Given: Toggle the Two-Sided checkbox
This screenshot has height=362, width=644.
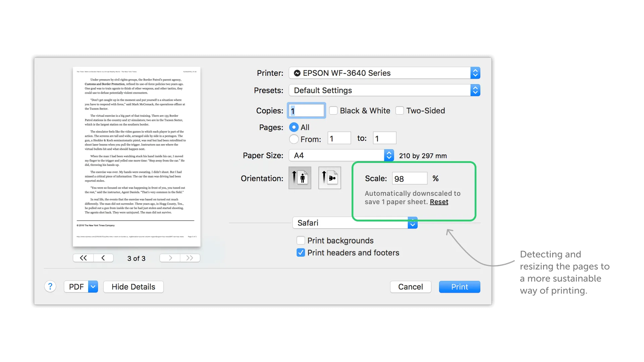Looking at the screenshot, I should (x=399, y=111).
